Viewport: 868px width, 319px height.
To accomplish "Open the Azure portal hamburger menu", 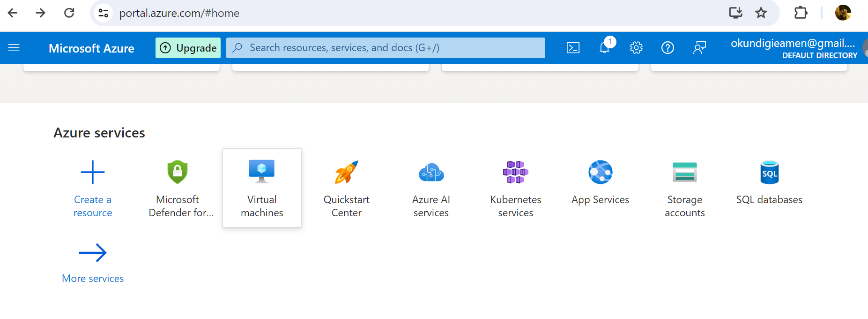I will click(x=14, y=48).
